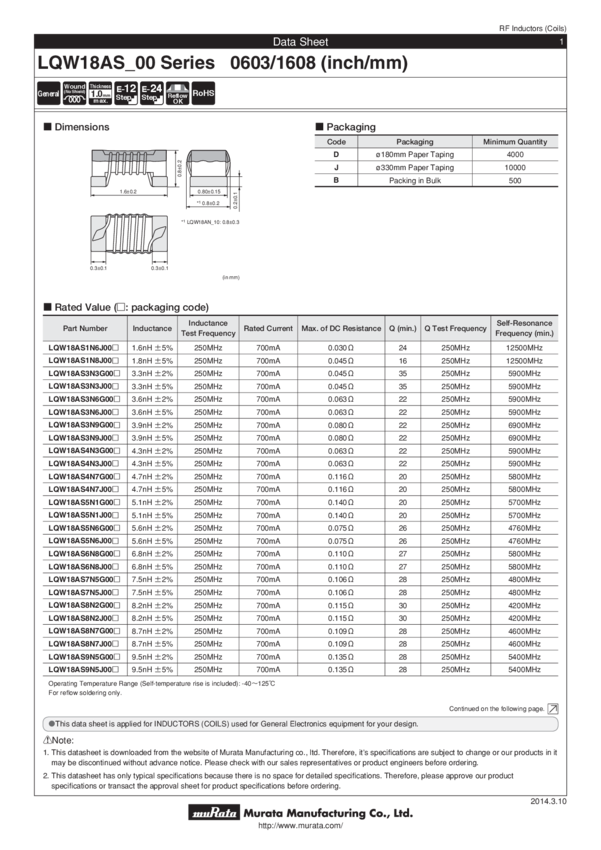Click the Part Number column header
The width and height of the screenshot is (601, 850).
pyautogui.click(x=85, y=328)
